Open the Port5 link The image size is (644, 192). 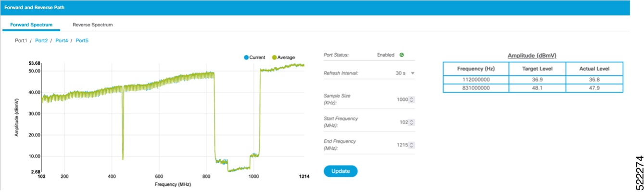tap(82, 41)
